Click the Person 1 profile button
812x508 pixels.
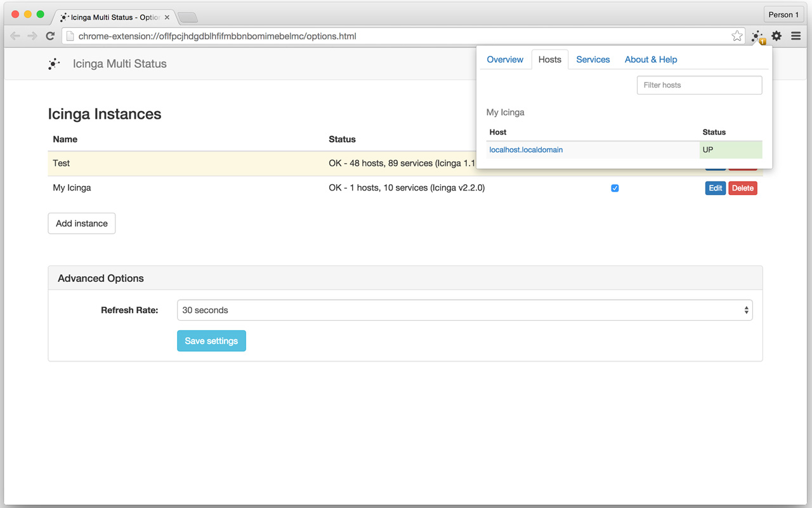783,14
